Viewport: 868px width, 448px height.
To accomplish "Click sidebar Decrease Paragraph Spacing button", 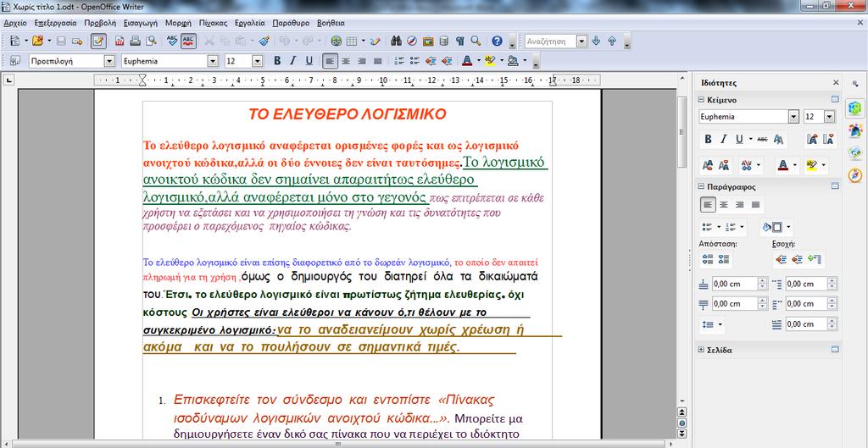I will click(724, 259).
